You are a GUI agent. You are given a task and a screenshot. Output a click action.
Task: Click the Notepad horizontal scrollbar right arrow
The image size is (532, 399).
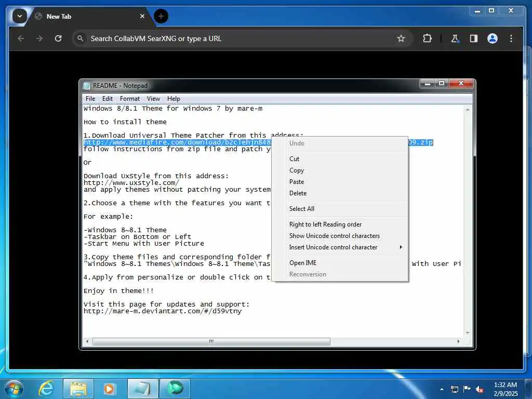[x=459, y=341]
